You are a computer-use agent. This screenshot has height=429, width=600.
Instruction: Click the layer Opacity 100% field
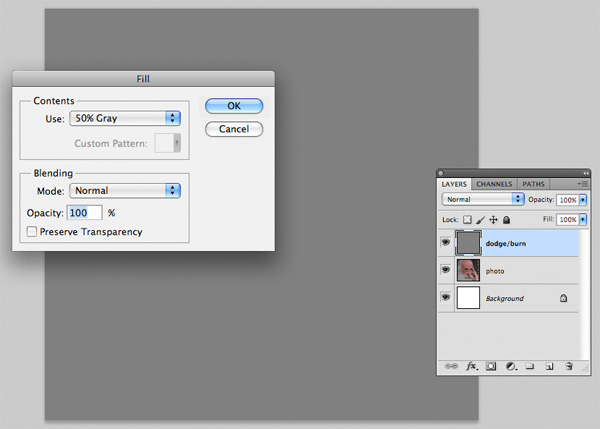click(568, 200)
